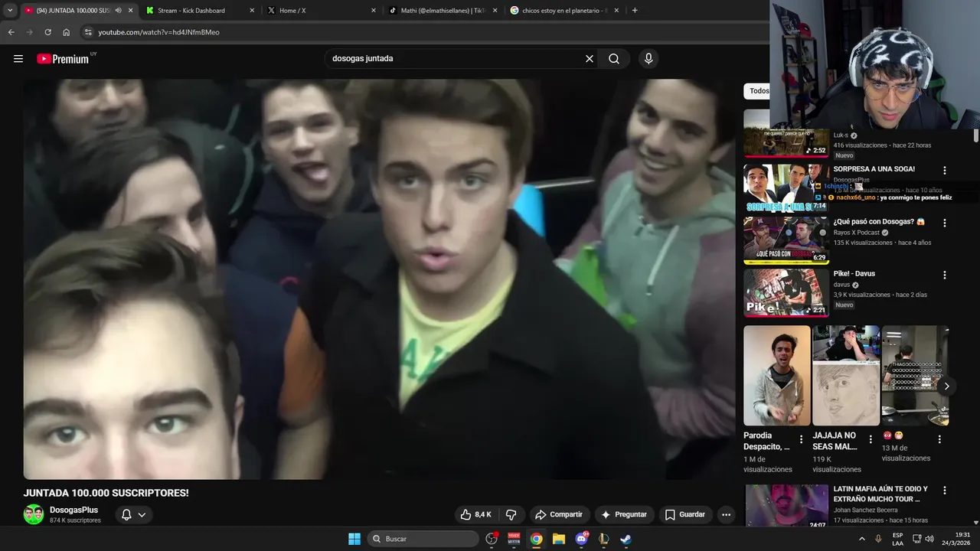The height and width of the screenshot is (551, 980).
Task: Open the 'Parodia Despacito' short thumbnail
Action: click(776, 376)
